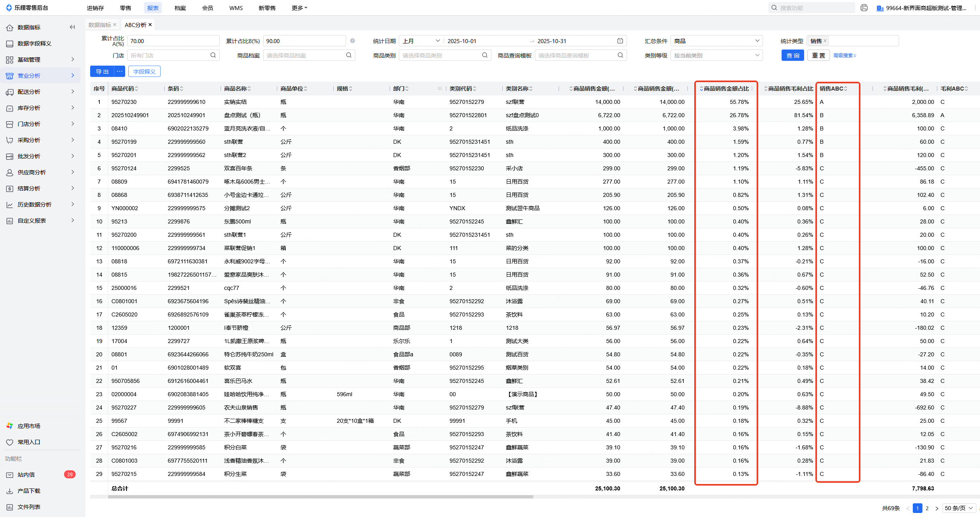Close the ABC分析 tab
Screen dimensions: 980x517
[x=150, y=25]
